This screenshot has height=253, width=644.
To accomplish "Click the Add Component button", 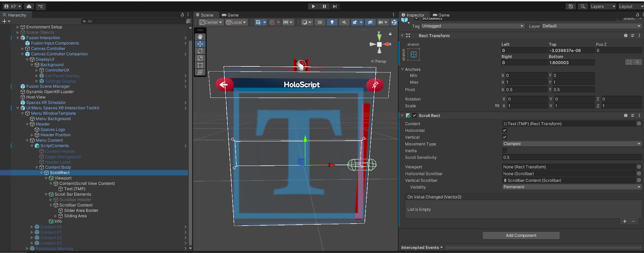I will [x=521, y=235].
